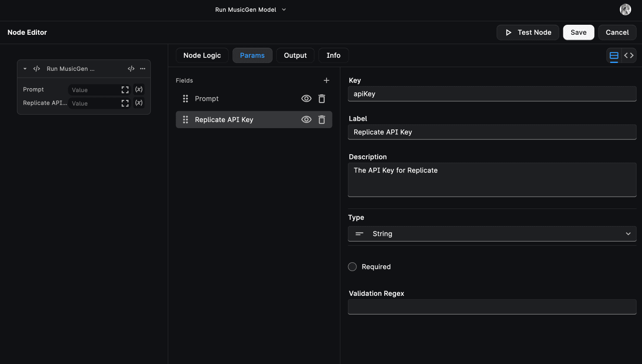Toggle visibility of Prompt field
642x364 pixels.
point(306,99)
